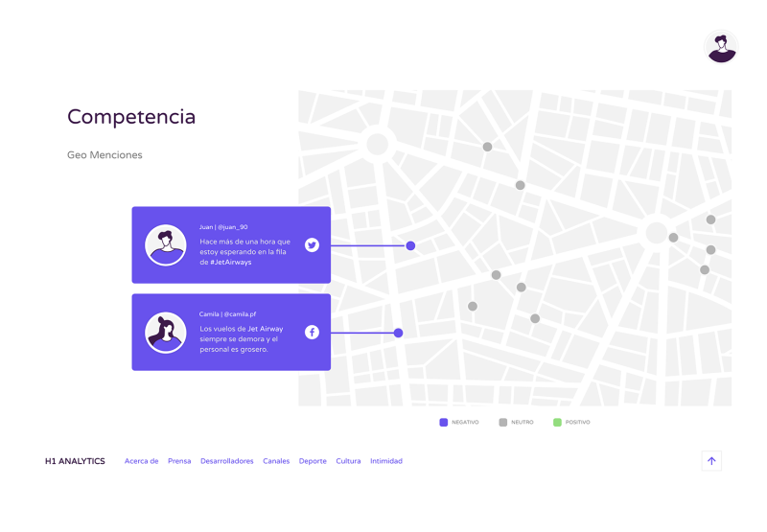Click the H1 ANALYTICS logo
Image resolution: width=767 pixels, height=532 pixels.
(75, 461)
